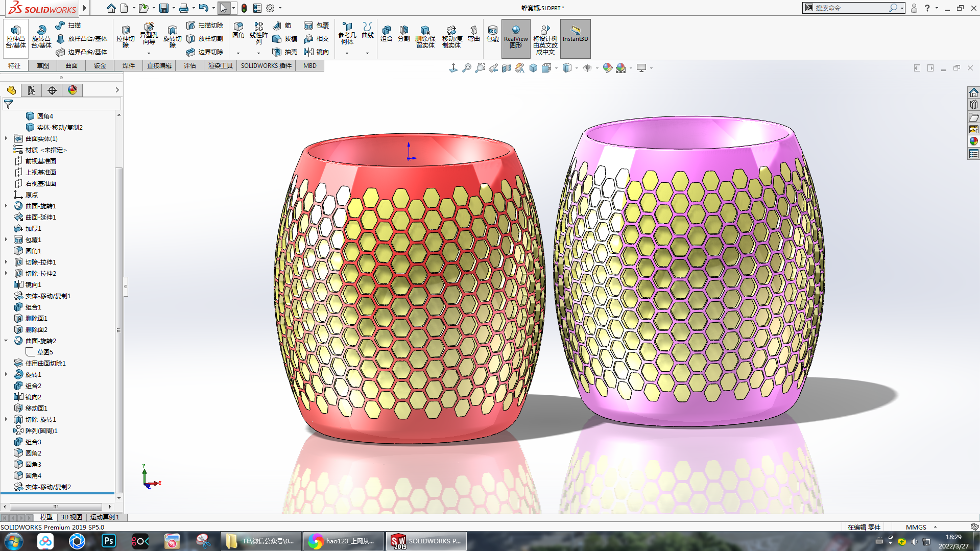Click the 镜向 mirror tool in ribbon
Screen dimensions: 980x551
tap(316, 52)
